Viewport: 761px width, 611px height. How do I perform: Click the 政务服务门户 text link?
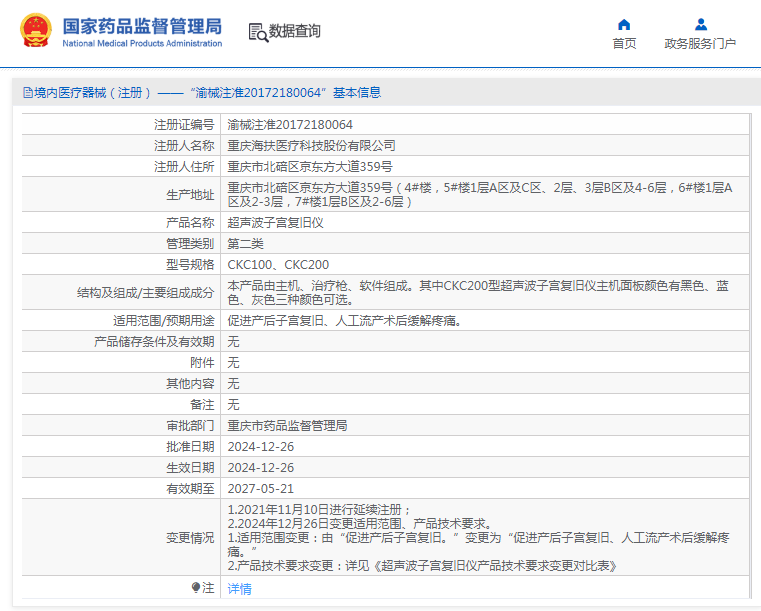pyautogui.click(x=700, y=44)
